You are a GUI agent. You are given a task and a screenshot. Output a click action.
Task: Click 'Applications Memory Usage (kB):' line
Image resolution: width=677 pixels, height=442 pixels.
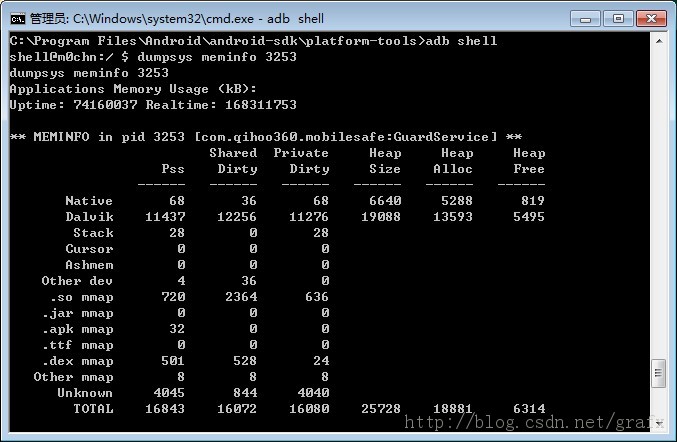[x=133, y=89]
